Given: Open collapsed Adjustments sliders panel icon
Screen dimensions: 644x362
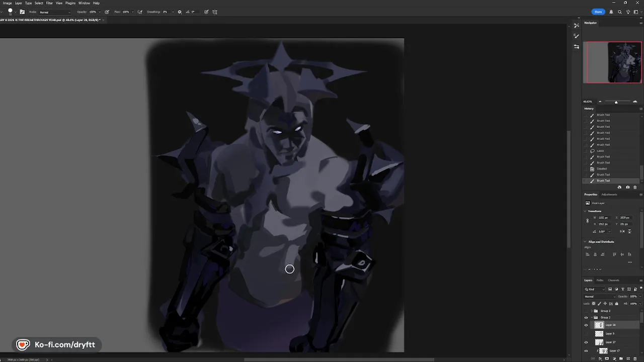Looking at the screenshot, I should 576,46.
